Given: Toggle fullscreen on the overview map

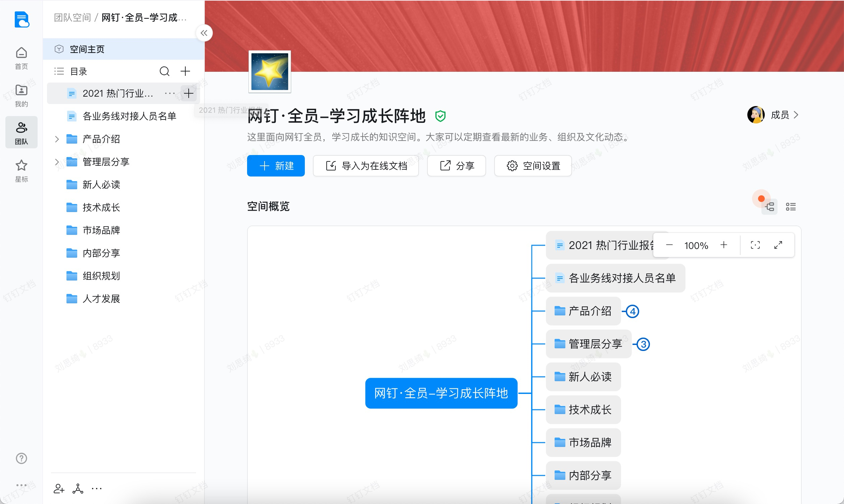Looking at the screenshot, I should pyautogui.click(x=778, y=245).
